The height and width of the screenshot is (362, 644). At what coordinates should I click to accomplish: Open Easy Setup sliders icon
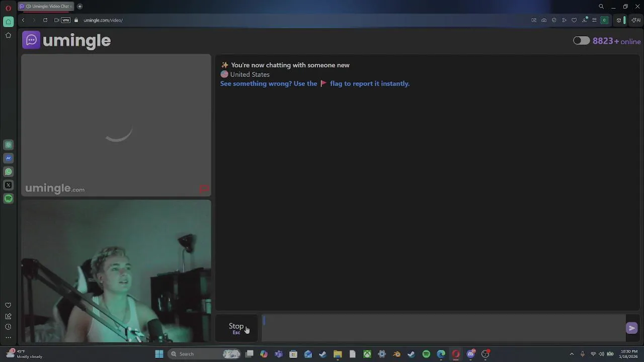[x=594, y=20]
